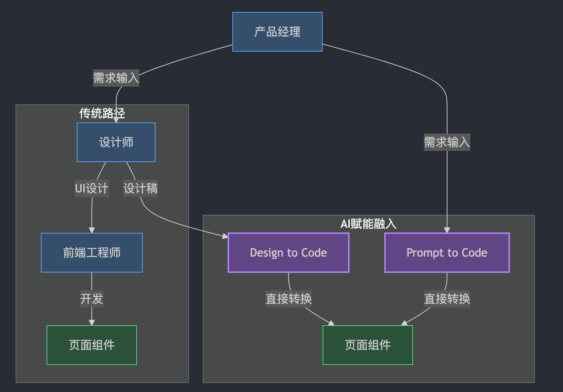Click the 需求输入 label leading to 设计师
Image resolution: width=563 pixels, height=392 pixels.
[116, 78]
